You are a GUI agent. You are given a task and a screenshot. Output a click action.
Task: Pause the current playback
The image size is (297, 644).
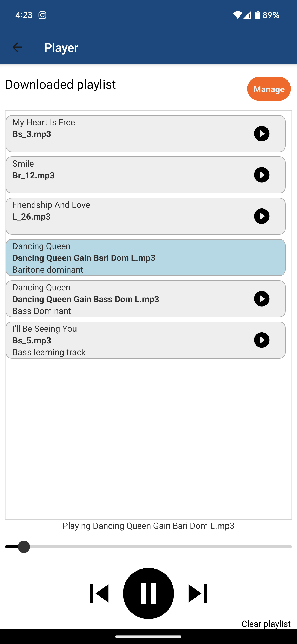(x=148, y=593)
